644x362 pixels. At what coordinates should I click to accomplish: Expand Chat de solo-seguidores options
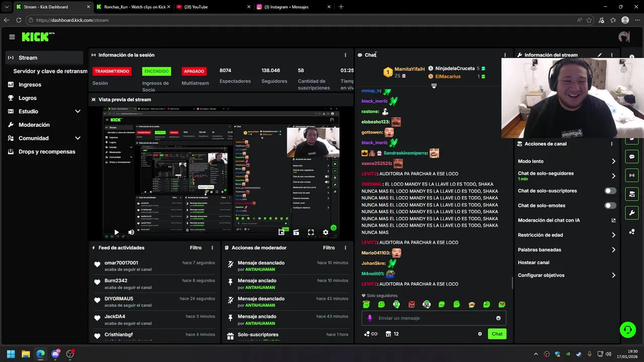567,176
